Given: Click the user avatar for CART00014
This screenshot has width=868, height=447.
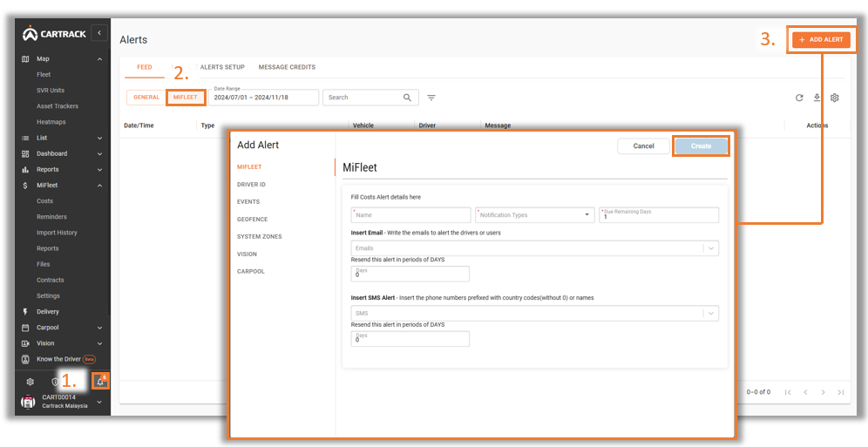Looking at the screenshot, I should coord(28,402).
